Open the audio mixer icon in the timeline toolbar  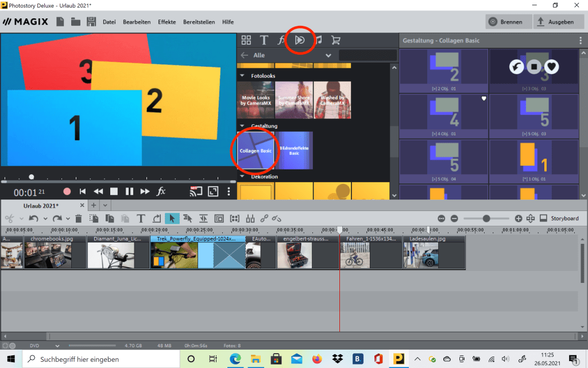[x=250, y=218]
